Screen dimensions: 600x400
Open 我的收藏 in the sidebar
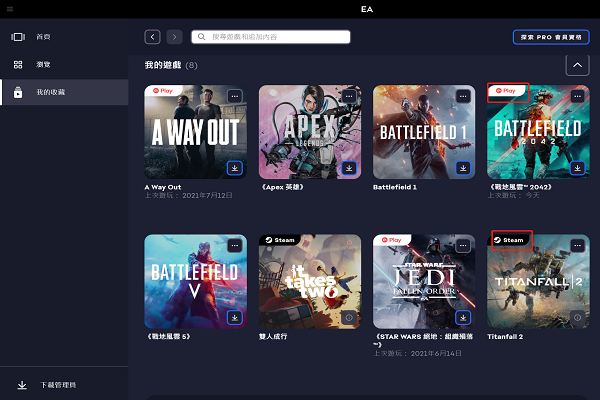[x=50, y=92]
